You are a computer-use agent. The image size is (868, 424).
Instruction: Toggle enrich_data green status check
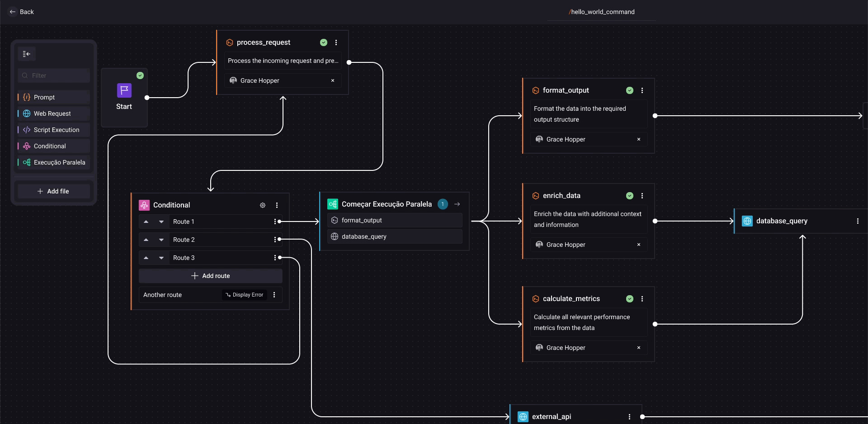click(x=630, y=196)
